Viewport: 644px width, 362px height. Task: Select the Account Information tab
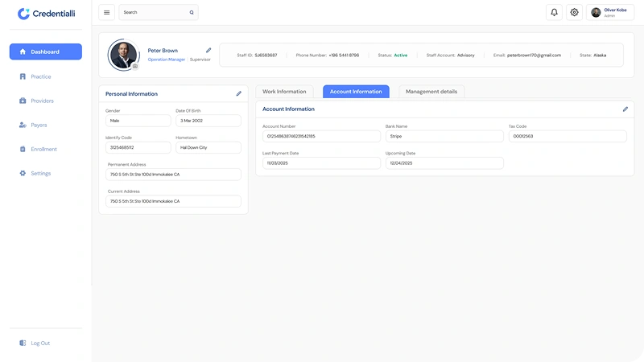356,92
